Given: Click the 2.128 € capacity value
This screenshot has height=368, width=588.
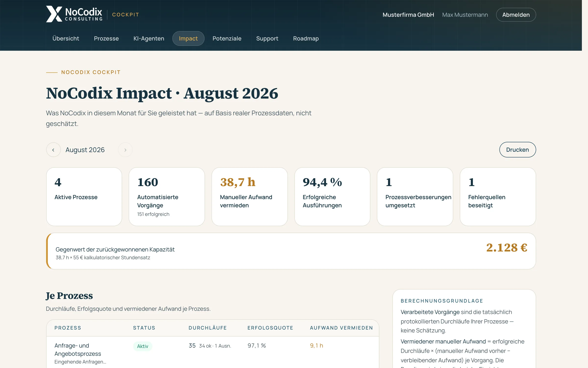Looking at the screenshot, I should [x=507, y=248].
